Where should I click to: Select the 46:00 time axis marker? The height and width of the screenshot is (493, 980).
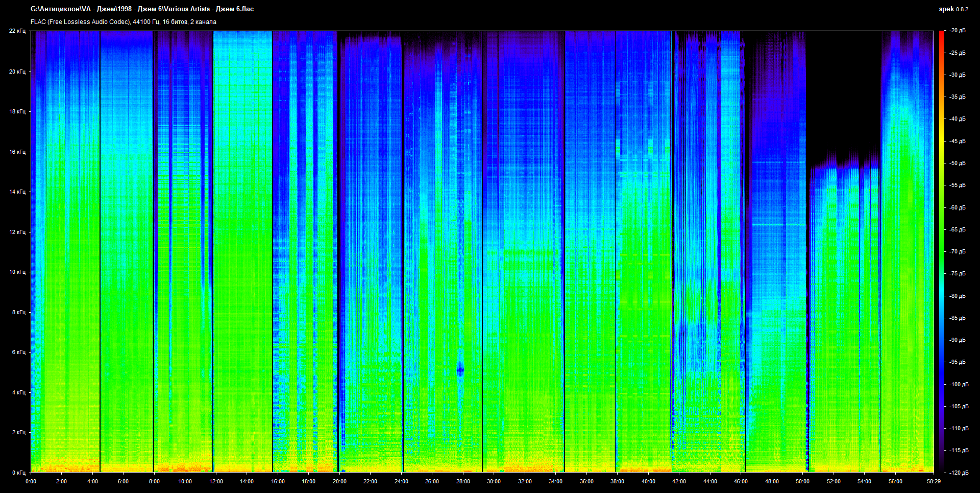click(741, 481)
